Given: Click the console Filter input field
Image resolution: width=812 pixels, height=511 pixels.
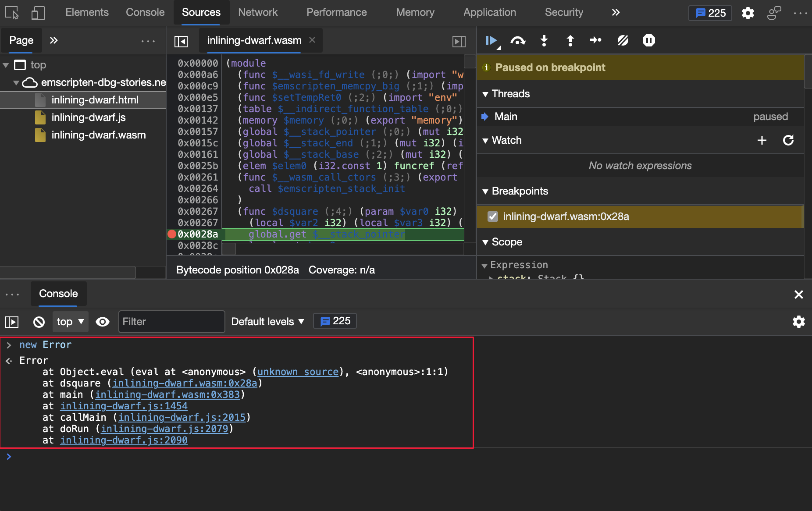Looking at the screenshot, I should [x=171, y=321].
